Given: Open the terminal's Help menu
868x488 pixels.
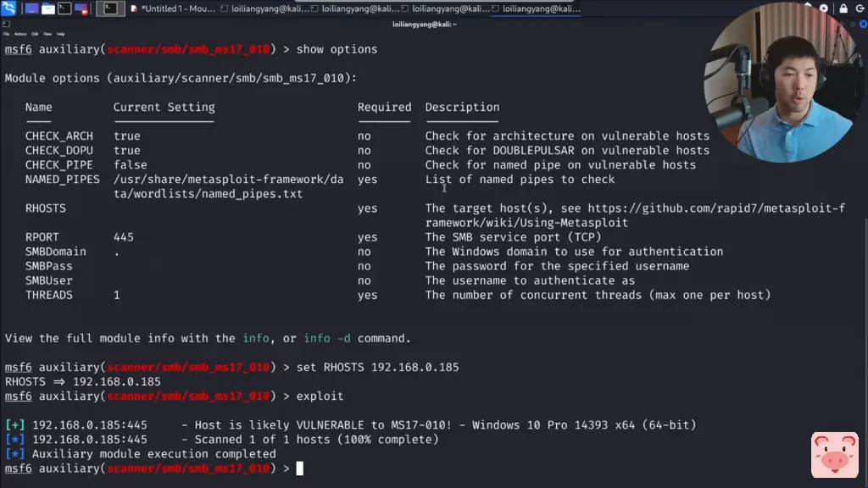Looking at the screenshot, I should point(61,34).
